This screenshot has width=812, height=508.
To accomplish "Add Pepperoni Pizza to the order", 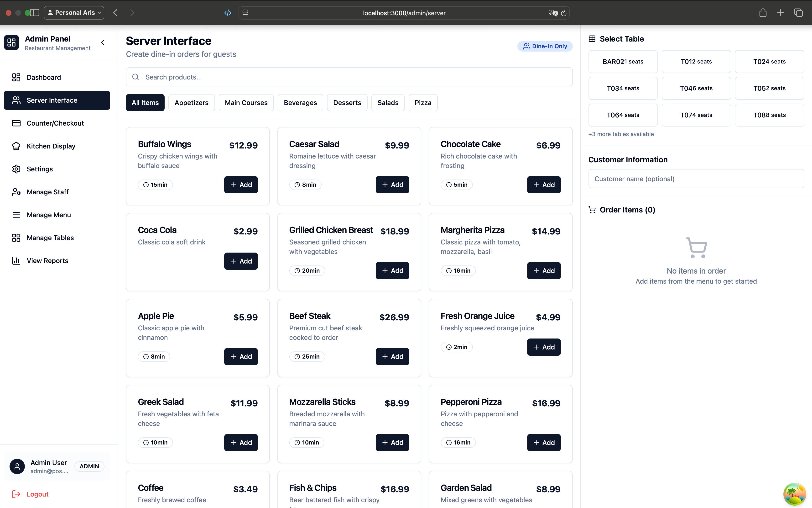I will [544, 443].
